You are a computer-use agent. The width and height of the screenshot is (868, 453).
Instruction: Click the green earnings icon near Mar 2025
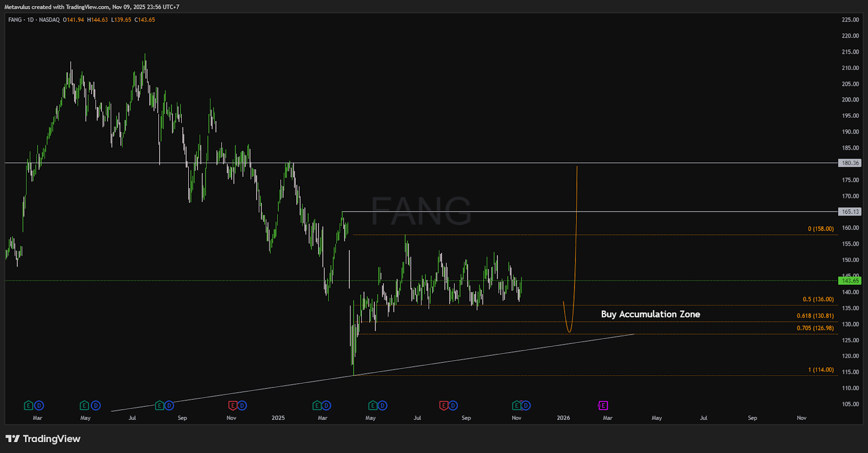pyautogui.click(x=317, y=405)
